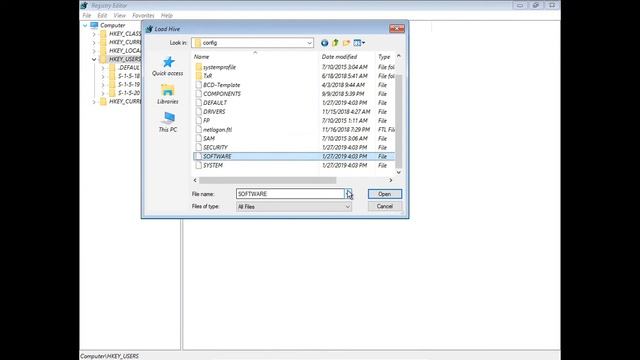The height and width of the screenshot is (360, 640).
Task: Open Libraries in the places bar
Action: 168,94
